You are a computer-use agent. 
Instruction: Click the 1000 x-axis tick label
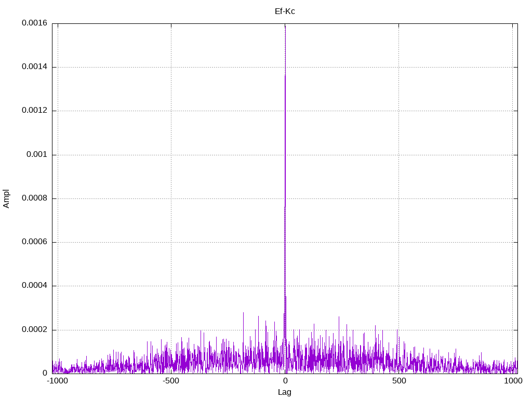pos(513,381)
